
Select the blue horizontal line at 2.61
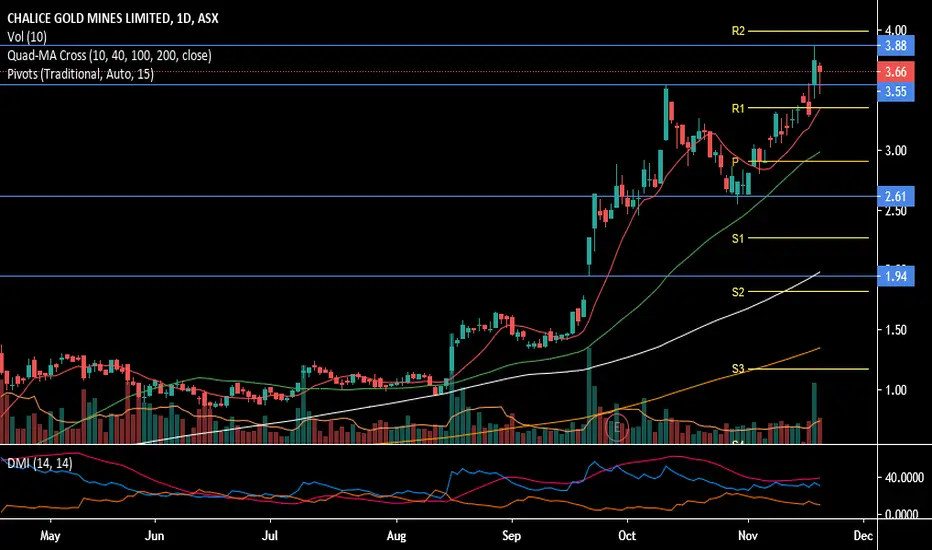tap(439, 196)
